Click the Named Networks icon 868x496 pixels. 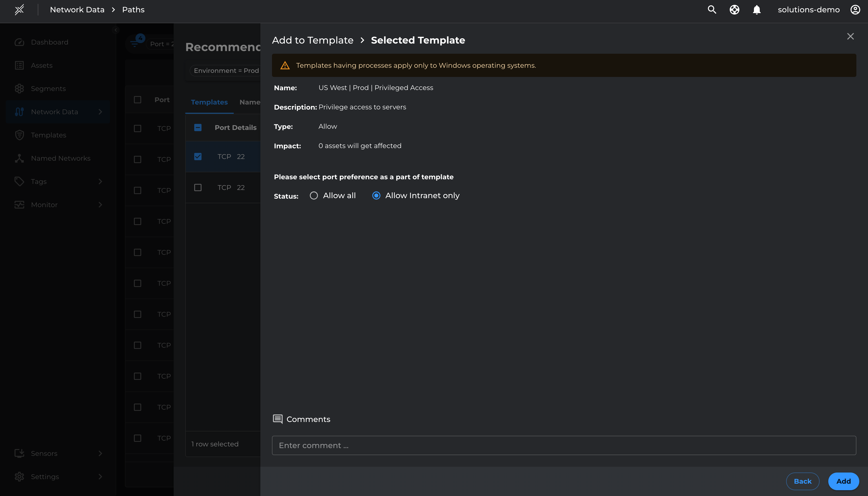(x=19, y=158)
